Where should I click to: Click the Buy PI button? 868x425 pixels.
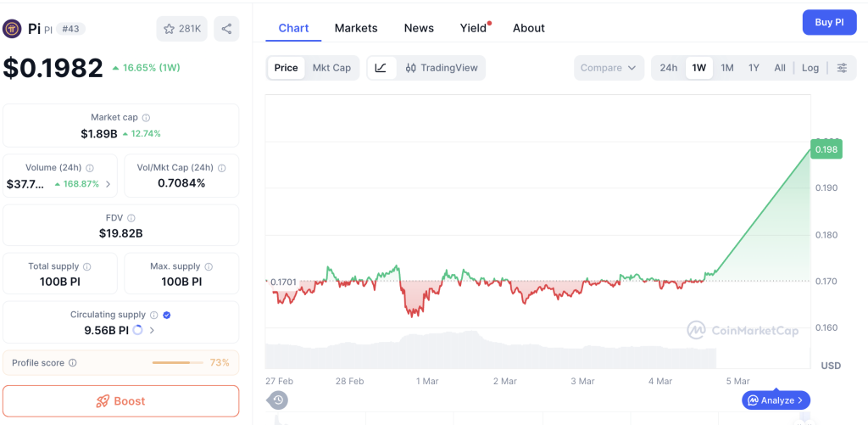pos(829,22)
